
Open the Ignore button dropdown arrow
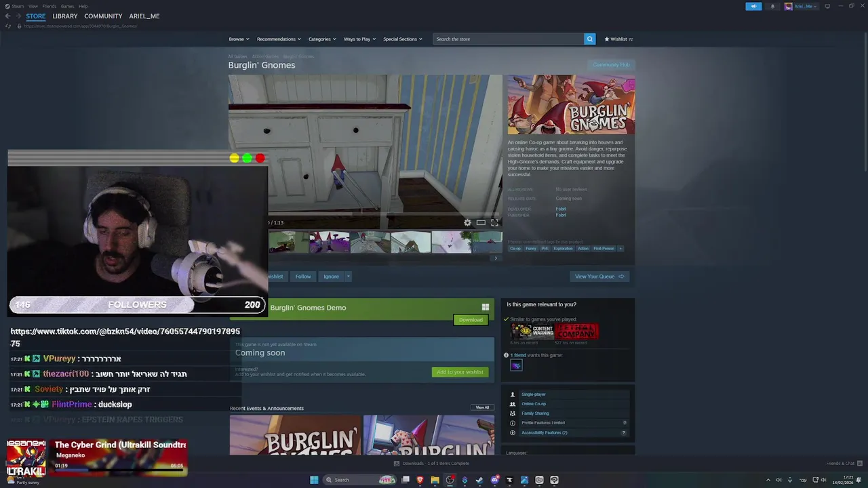click(348, 276)
